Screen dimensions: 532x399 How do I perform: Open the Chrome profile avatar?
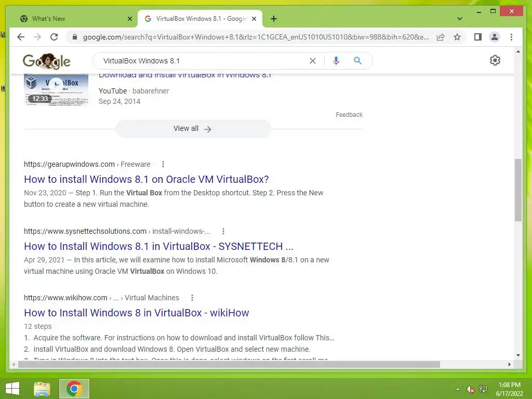(495, 37)
